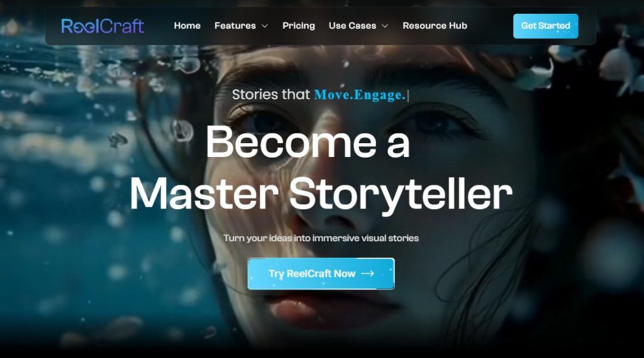The image size is (644, 358).
Task: Open the Use Cases menu
Action: [x=352, y=25]
